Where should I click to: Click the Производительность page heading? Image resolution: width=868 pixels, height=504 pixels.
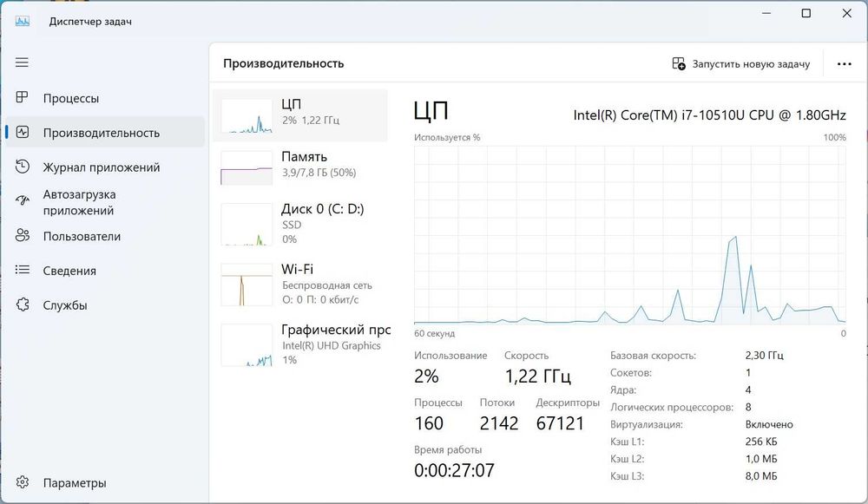coord(284,63)
